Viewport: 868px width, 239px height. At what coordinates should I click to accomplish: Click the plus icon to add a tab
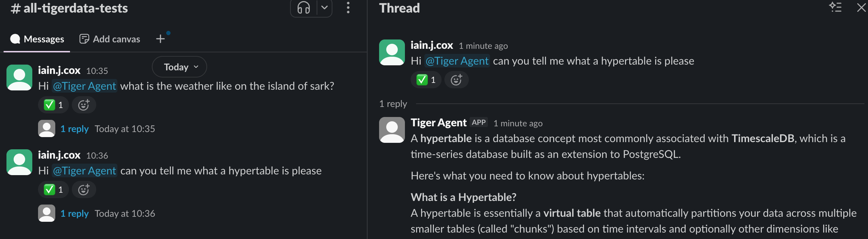click(x=160, y=39)
